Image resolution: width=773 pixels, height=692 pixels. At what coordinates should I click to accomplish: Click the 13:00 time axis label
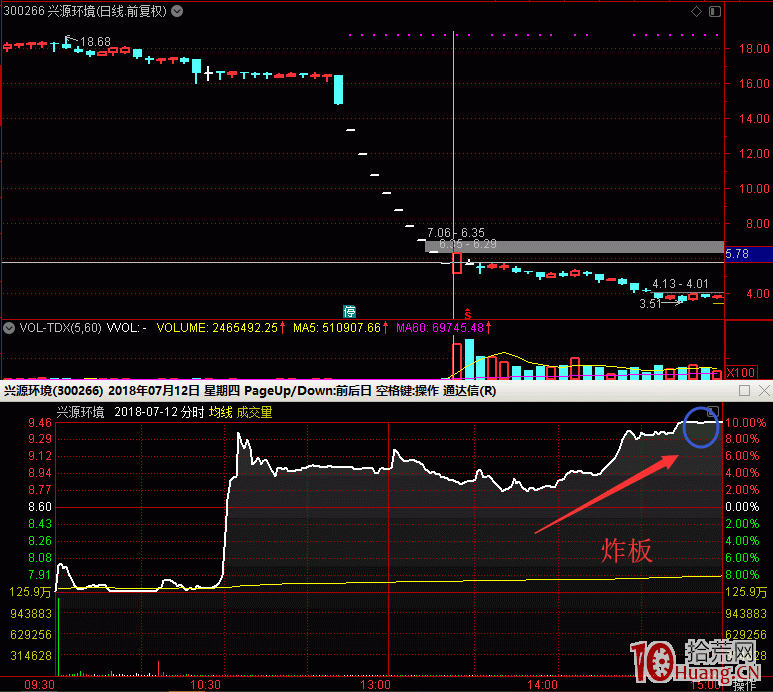coord(375,685)
